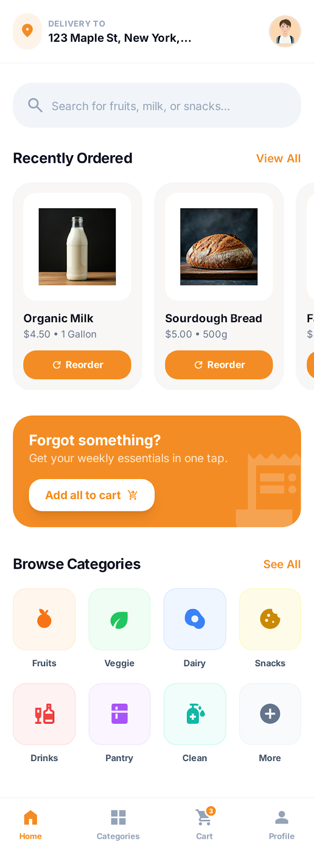Click the search input field

[x=157, y=105]
